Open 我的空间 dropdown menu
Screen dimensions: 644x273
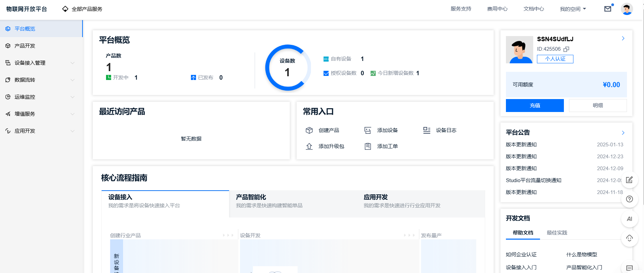[573, 9]
